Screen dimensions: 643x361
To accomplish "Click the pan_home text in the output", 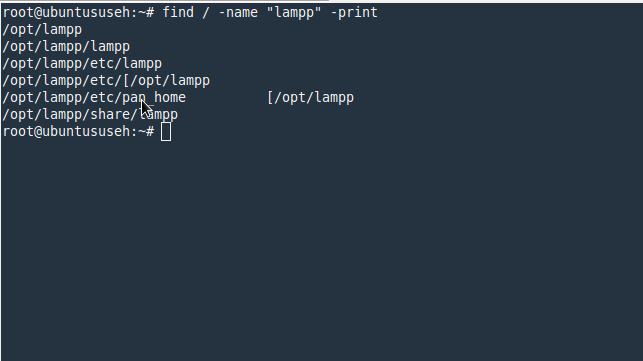I will pyautogui.click(x=154, y=98).
